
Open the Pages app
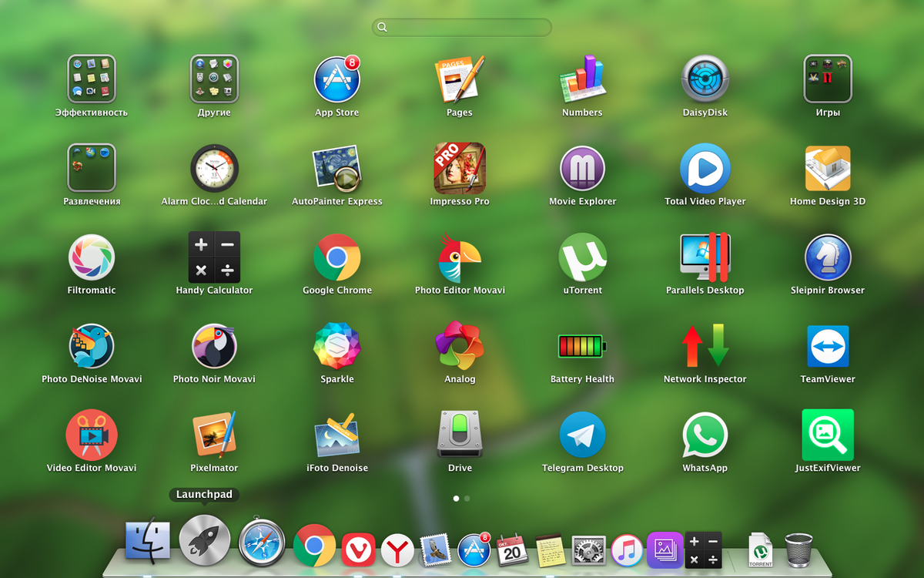(x=460, y=79)
